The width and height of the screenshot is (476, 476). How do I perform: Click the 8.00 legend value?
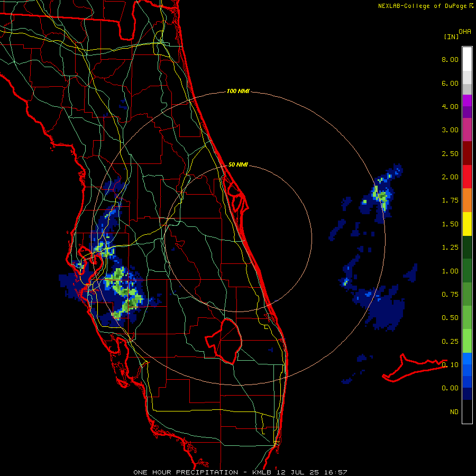pyautogui.click(x=450, y=59)
